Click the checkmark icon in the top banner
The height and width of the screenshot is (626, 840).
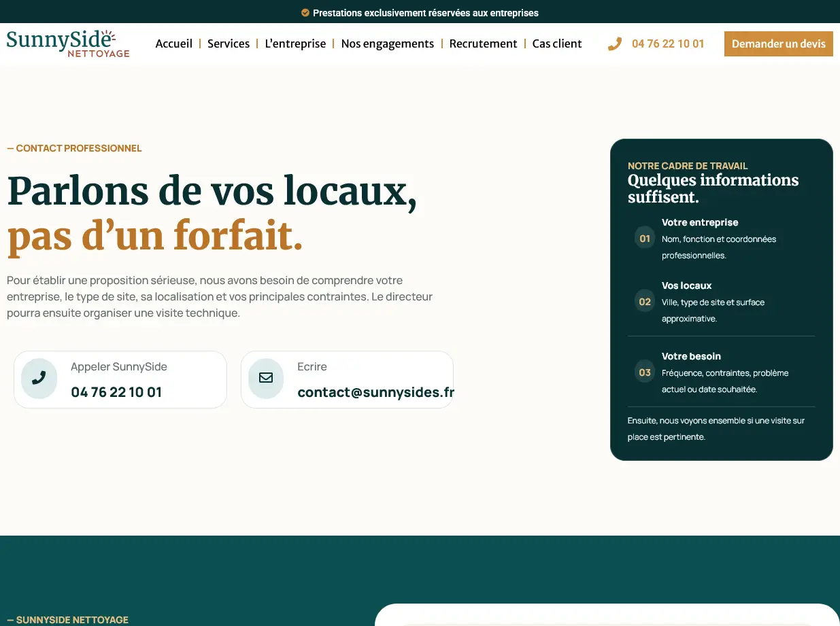pos(305,12)
